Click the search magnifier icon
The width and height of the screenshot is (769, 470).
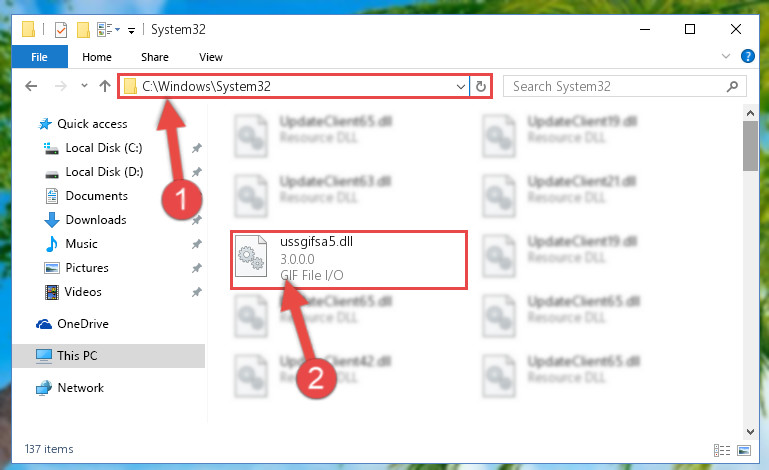pyautogui.click(x=732, y=87)
